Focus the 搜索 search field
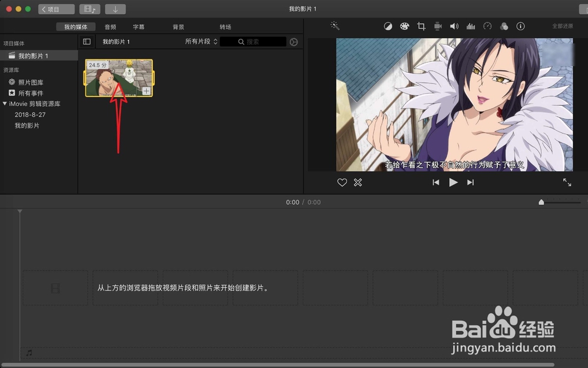This screenshot has height=368, width=588. (253, 42)
